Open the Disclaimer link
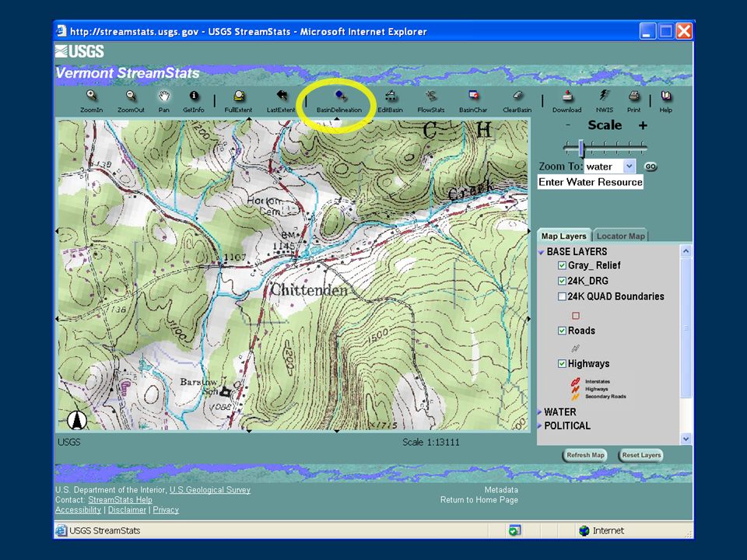This screenshot has width=747, height=560. (127, 510)
